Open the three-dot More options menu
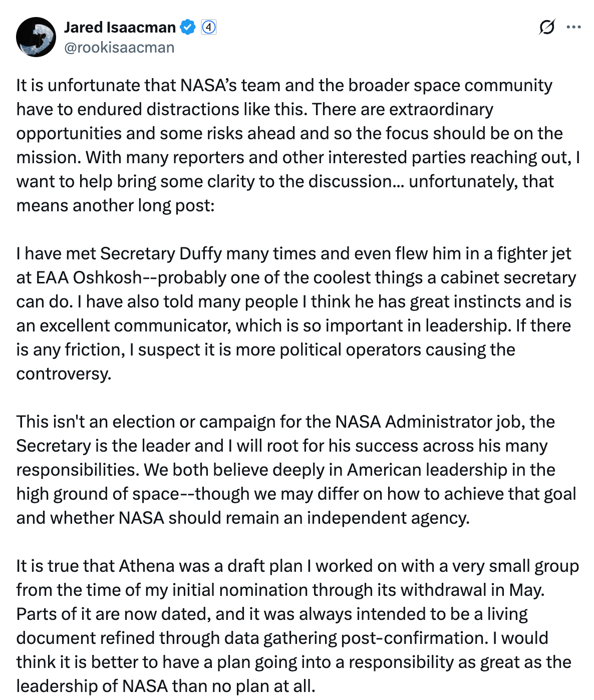Screen dimensions: 594x700 (574, 27)
